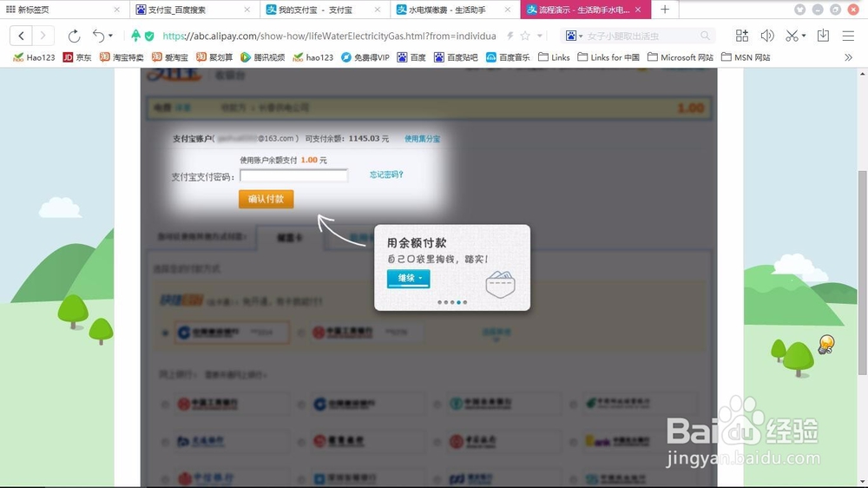This screenshot has height=488, width=868.
Task: Go back to the previous page
Action: 21,36
